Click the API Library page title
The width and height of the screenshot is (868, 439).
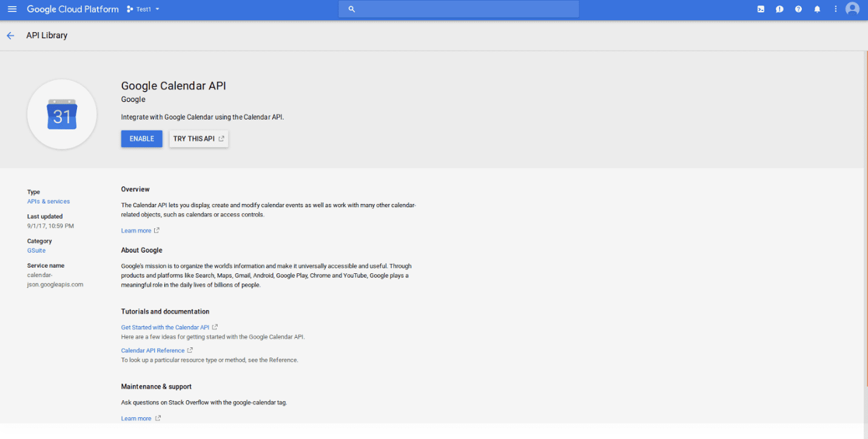click(47, 35)
